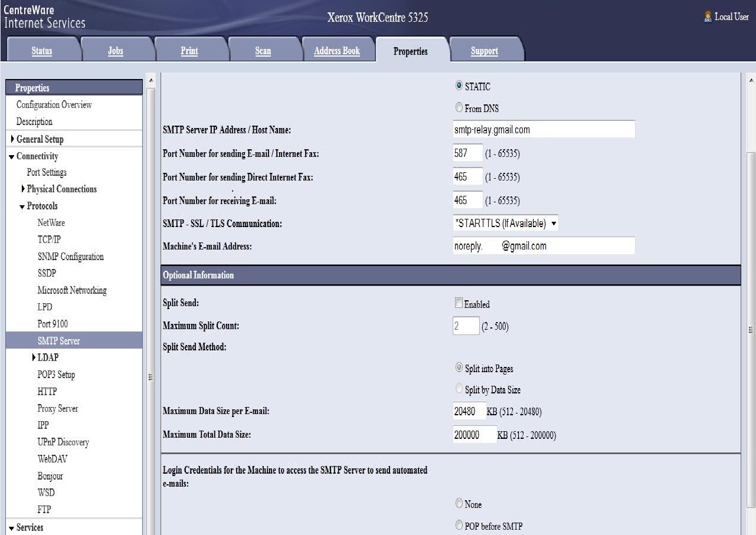This screenshot has width=756, height=535.
Task: Click Direct Internet Fax port field
Action: [467, 176]
